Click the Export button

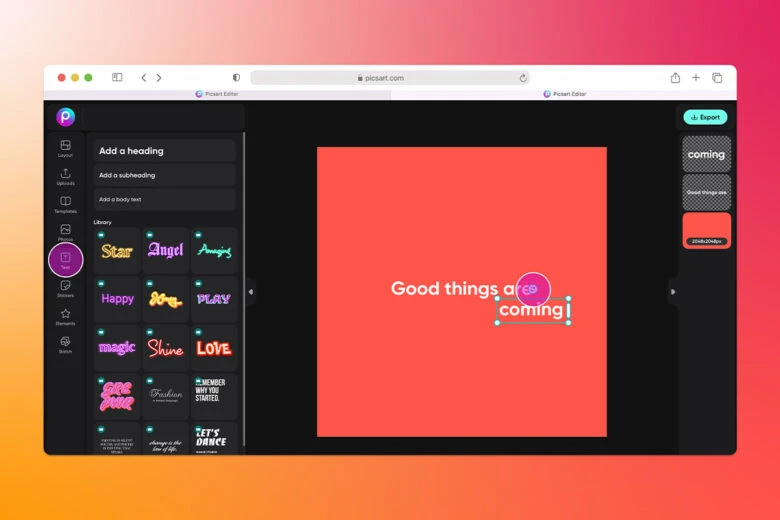[705, 117]
